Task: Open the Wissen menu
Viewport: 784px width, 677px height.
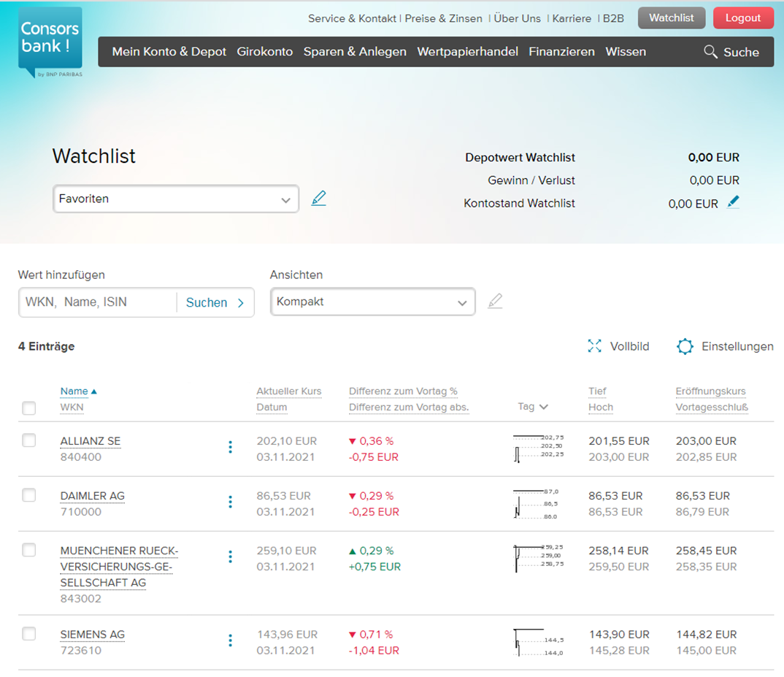Action: tap(626, 52)
